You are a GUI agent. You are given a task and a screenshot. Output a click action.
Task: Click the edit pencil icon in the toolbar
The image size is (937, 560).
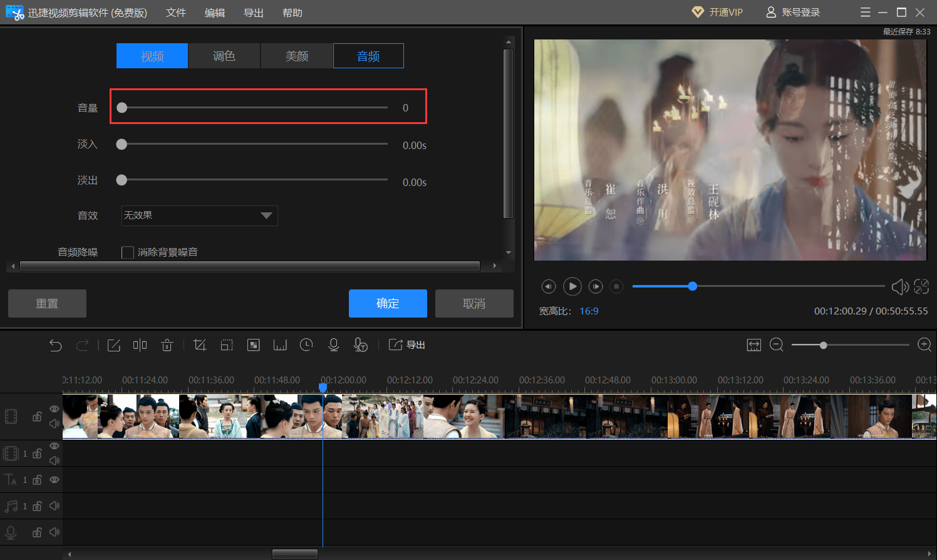click(x=113, y=345)
